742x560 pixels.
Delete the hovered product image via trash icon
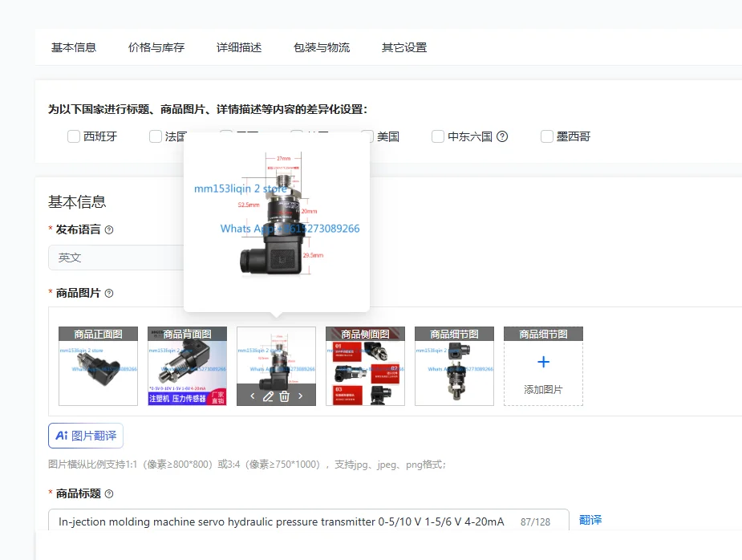click(x=285, y=396)
